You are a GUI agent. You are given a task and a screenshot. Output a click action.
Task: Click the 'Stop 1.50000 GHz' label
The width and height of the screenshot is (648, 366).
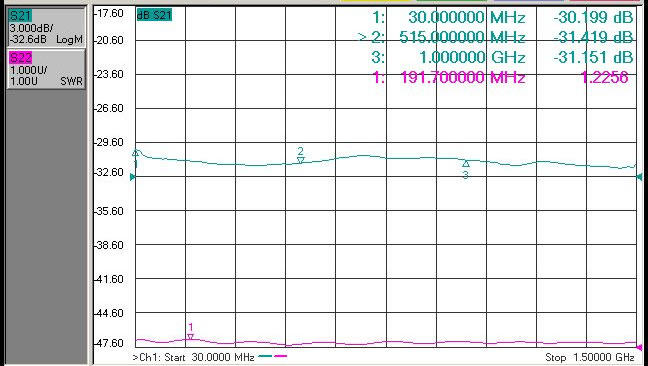coord(590,357)
